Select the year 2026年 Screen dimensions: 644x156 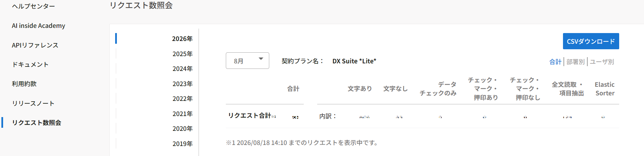click(x=182, y=39)
